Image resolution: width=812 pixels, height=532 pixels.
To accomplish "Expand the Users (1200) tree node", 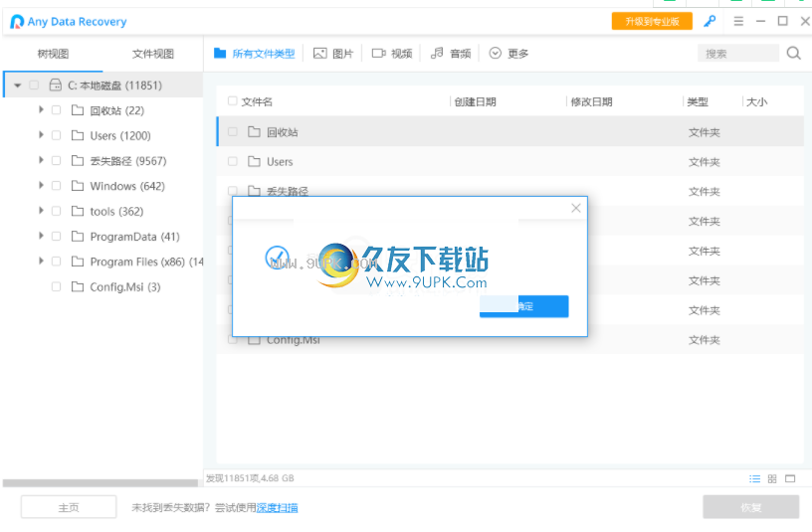I will 41,135.
